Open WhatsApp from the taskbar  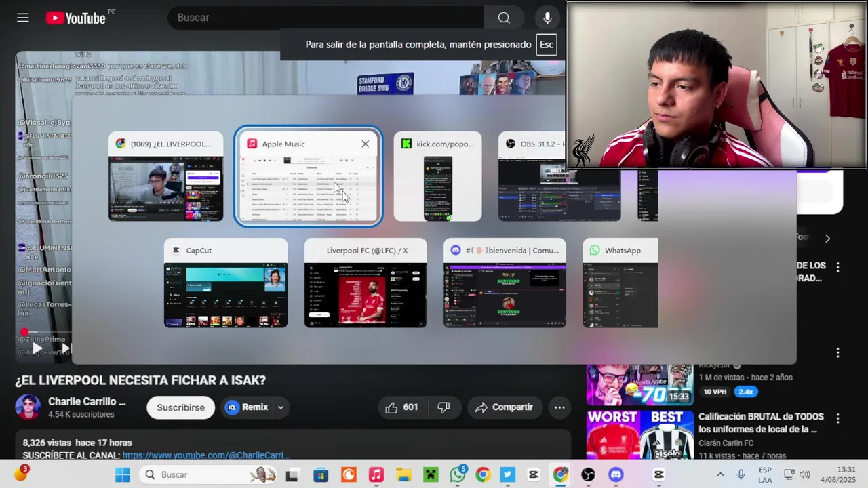coord(458,474)
